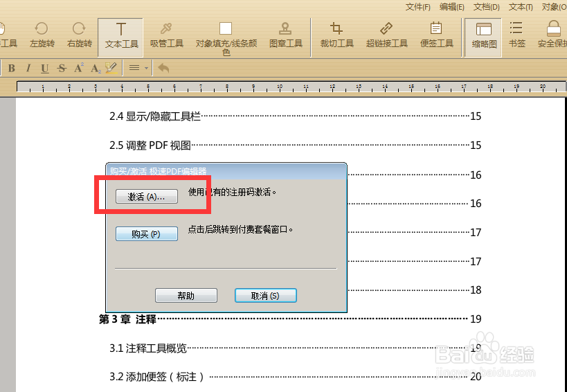The image size is (567, 392).
Task: Select the 超链接工具 hyperlink tool
Action: tap(386, 35)
